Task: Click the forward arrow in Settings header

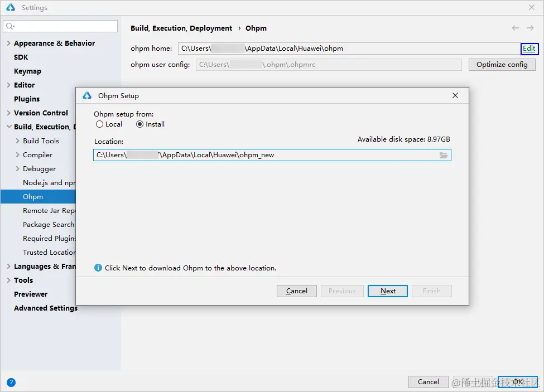Action: pos(530,28)
